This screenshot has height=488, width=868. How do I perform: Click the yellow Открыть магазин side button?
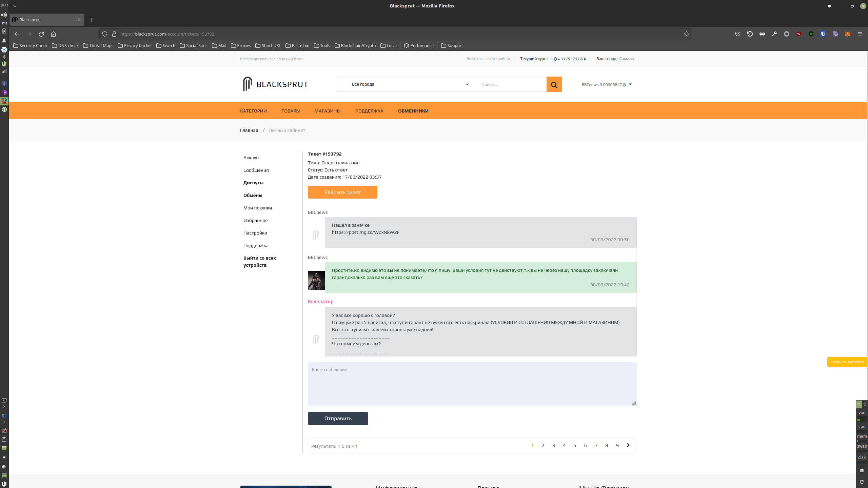point(847,362)
